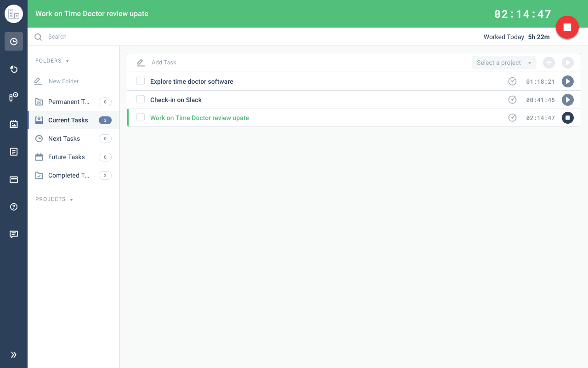The height and width of the screenshot is (368, 588).
Task: Open the payments card sidebar icon
Action: [x=14, y=180]
